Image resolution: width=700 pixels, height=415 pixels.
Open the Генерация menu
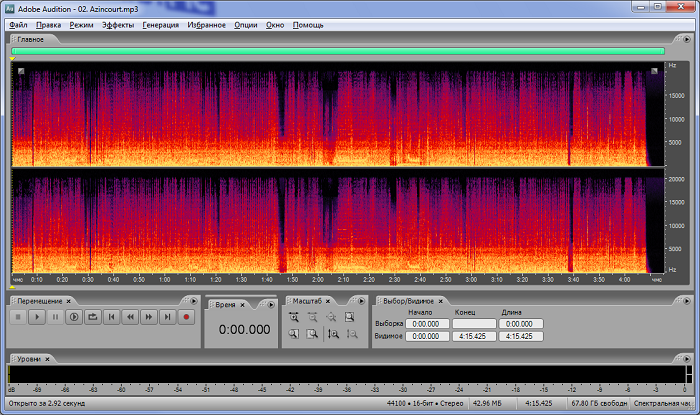160,24
